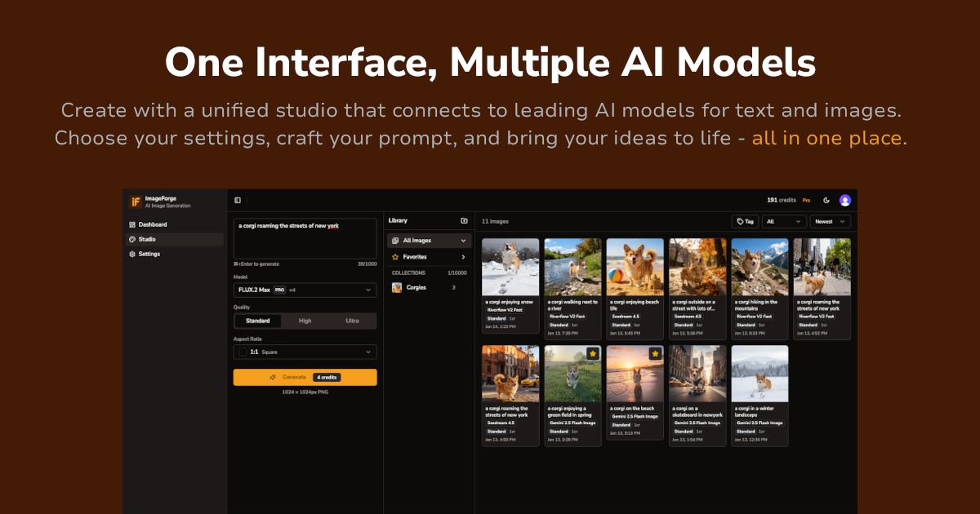The width and height of the screenshot is (980, 514).
Task: Change sort order via Newest dropdown
Action: click(830, 221)
